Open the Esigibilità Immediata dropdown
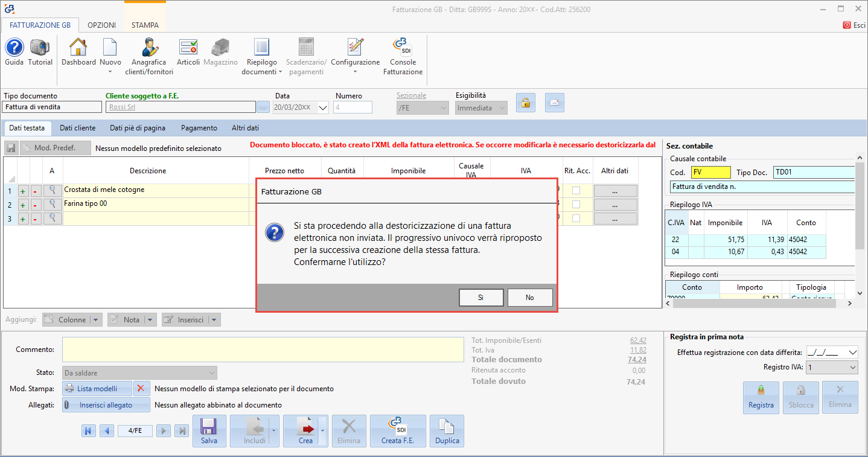The height and width of the screenshot is (457, 868). (502, 107)
